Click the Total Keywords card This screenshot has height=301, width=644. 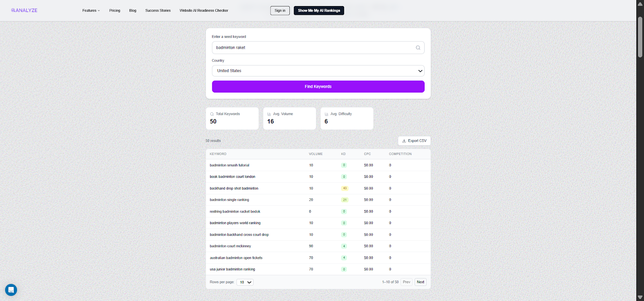[x=232, y=118]
